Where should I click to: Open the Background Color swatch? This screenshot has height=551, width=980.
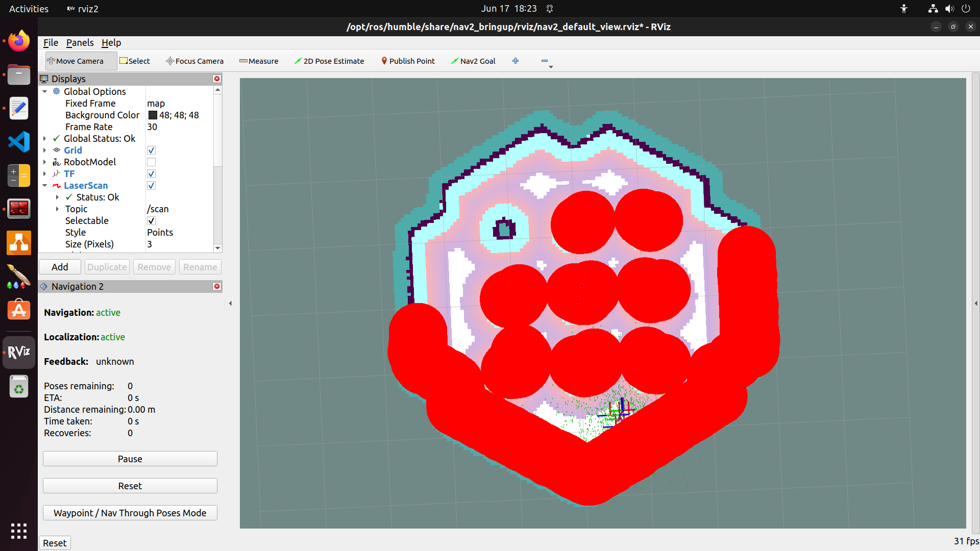click(152, 115)
